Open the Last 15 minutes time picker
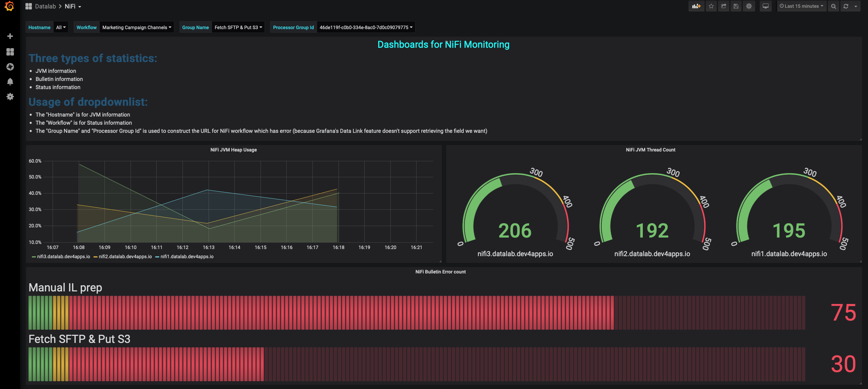Image resolution: width=868 pixels, height=389 pixels. [801, 6]
